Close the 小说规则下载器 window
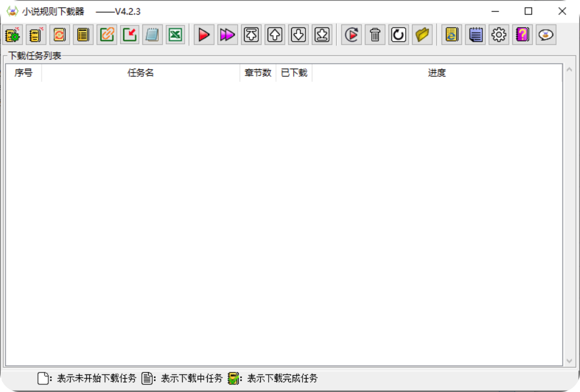Screen dimensions: 580x392 pos(562,11)
